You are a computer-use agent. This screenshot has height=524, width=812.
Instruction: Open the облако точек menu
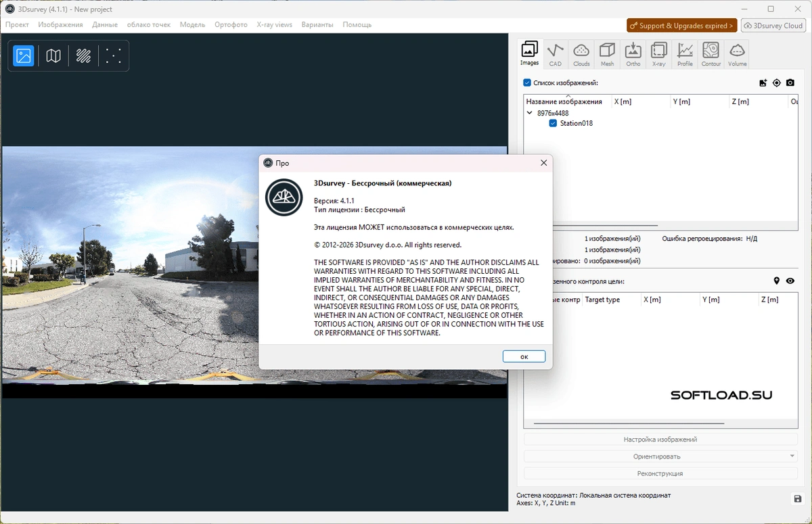[149, 25]
